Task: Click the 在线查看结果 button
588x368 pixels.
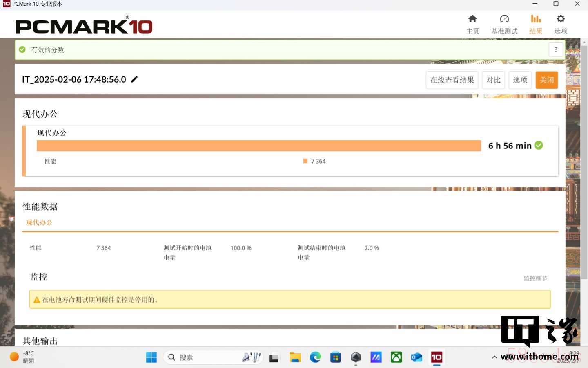Action: (452, 80)
